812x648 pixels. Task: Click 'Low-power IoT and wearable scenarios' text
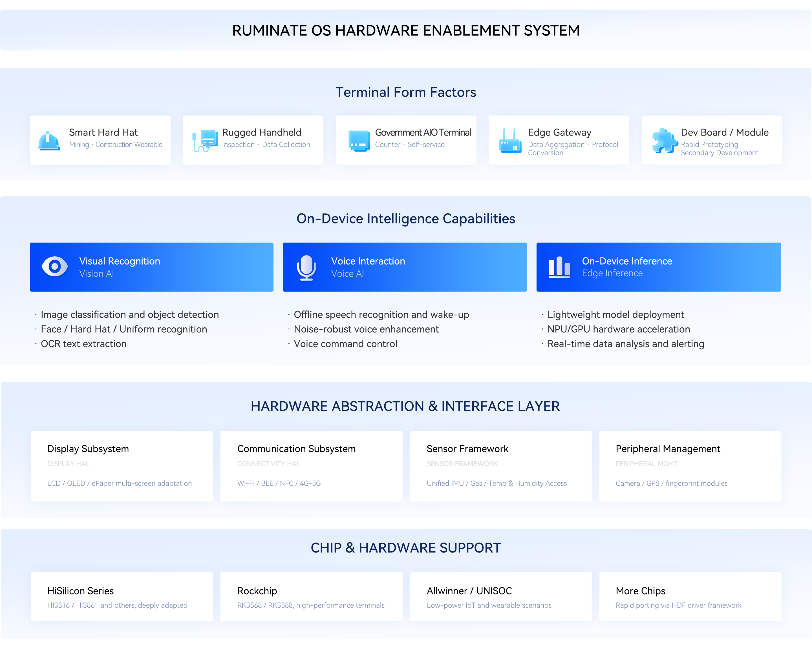click(x=489, y=605)
